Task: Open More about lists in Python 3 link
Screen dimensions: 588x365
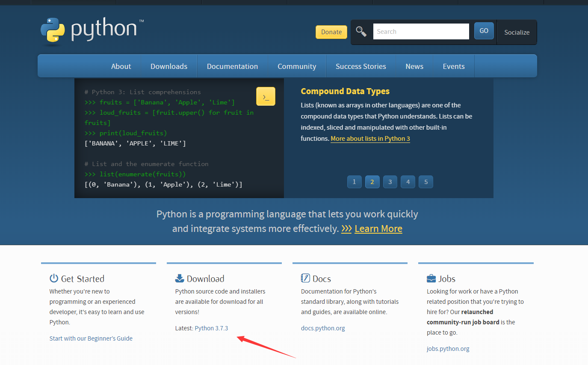Action: point(370,139)
